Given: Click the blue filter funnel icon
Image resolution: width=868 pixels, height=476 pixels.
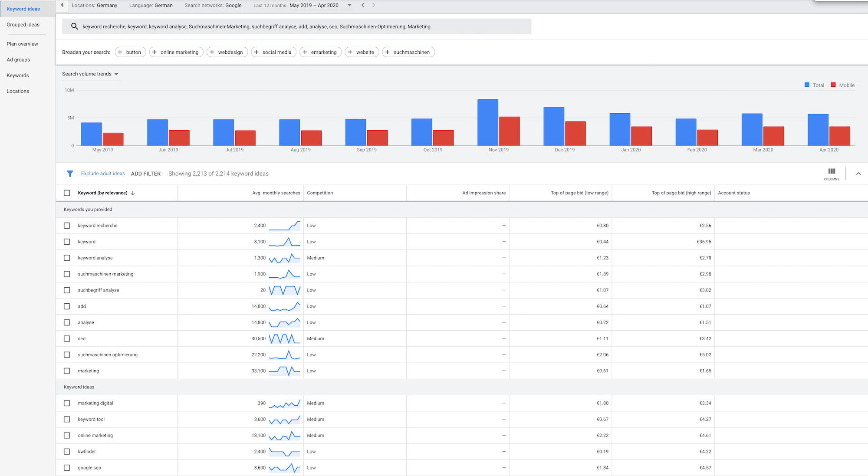Looking at the screenshot, I should point(70,174).
